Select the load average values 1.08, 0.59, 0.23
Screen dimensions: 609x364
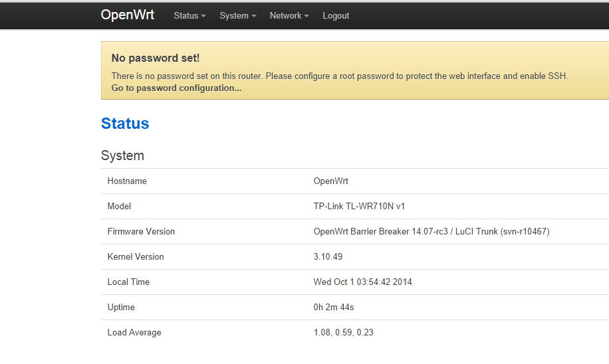click(343, 333)
